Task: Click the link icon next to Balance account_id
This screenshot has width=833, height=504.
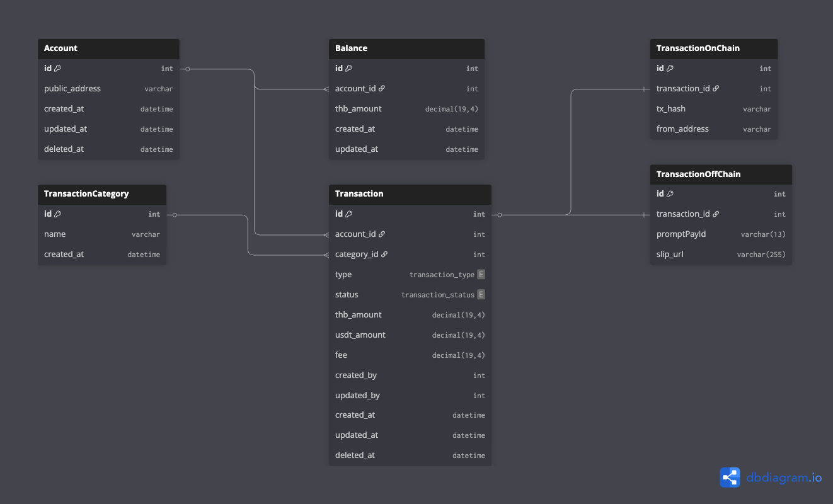Action: coord(382,89)
